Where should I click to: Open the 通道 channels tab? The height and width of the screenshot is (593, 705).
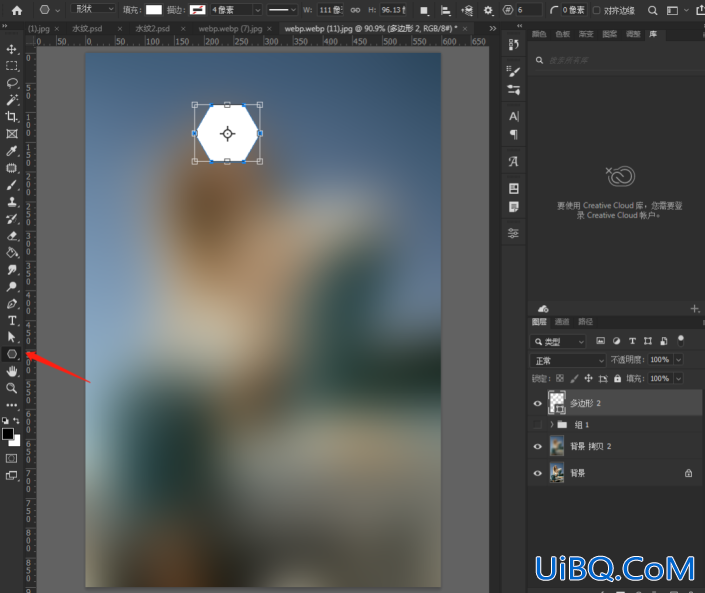coord(562,322)
